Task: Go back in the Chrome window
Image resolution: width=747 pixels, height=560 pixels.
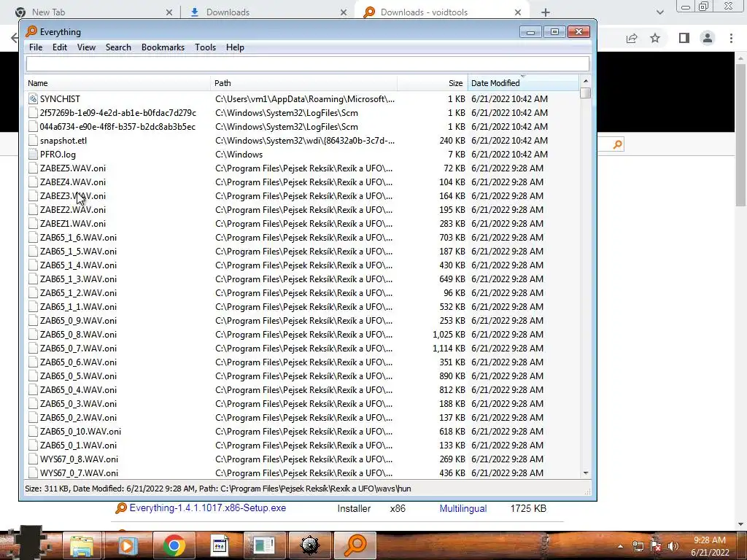Action: (15, 38)
